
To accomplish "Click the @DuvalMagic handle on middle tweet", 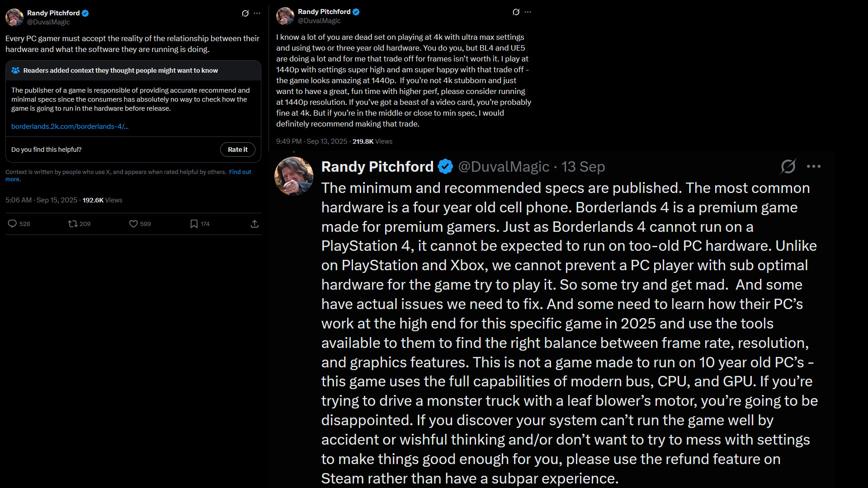I will [x=319, y=21].
